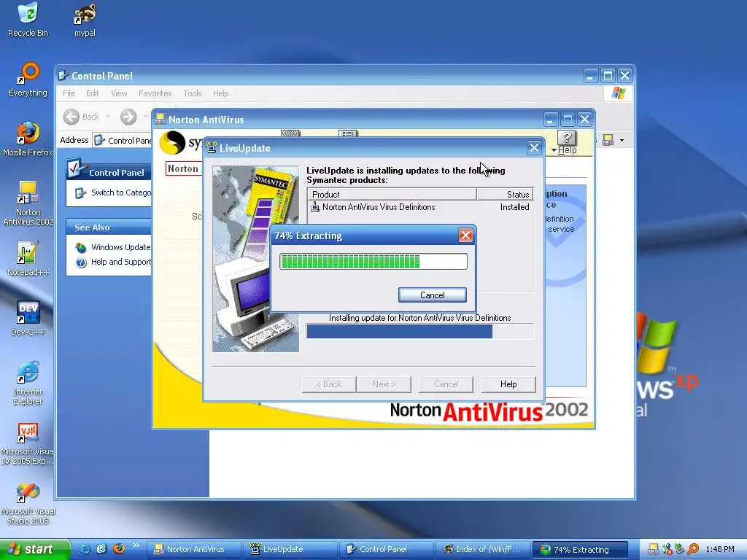The width and height of the screenshot is (747, 560).
Task: Click the Norton icon on the Control Panel toolbar
Action: tap(608, 140)
